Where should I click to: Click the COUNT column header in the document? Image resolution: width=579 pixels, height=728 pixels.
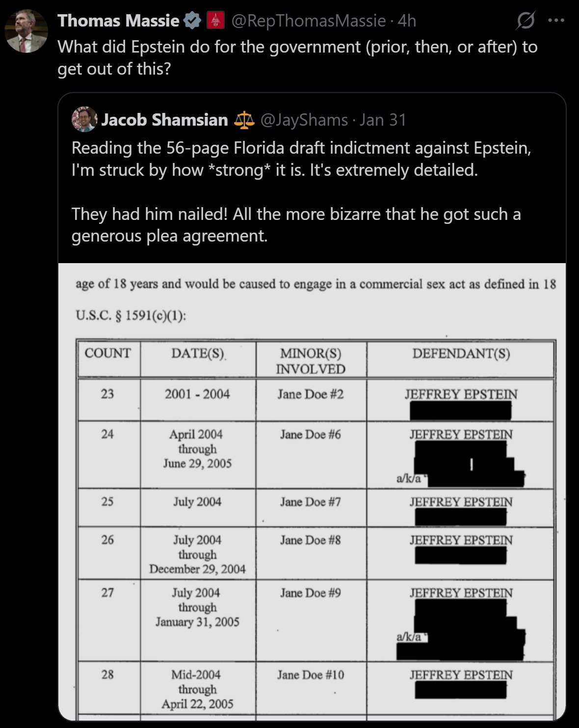click(107, 353)
